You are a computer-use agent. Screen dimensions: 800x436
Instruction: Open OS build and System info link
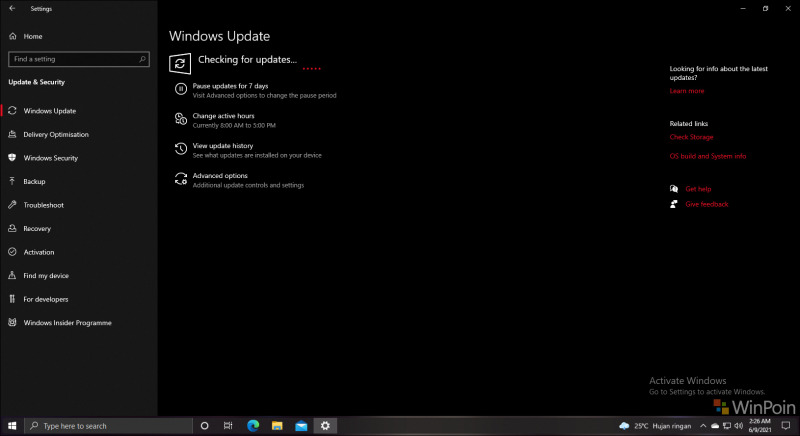click(x=708, y=156)
